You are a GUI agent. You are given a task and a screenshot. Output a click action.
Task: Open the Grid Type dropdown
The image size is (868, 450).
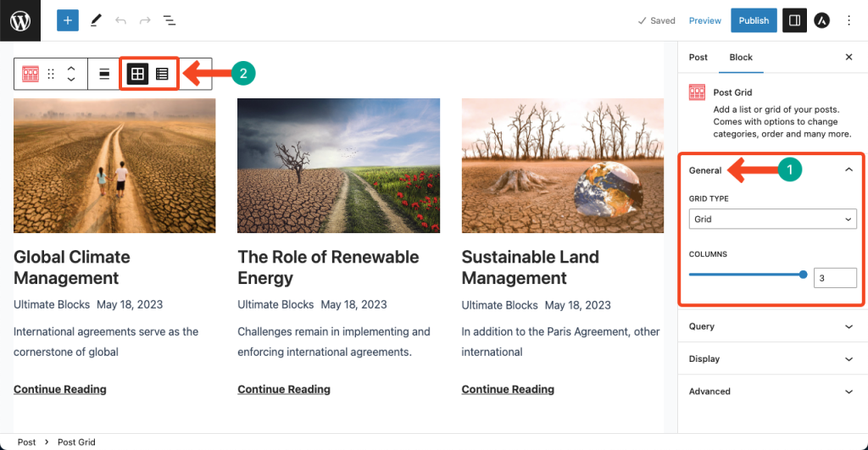(x=772, y=219)
